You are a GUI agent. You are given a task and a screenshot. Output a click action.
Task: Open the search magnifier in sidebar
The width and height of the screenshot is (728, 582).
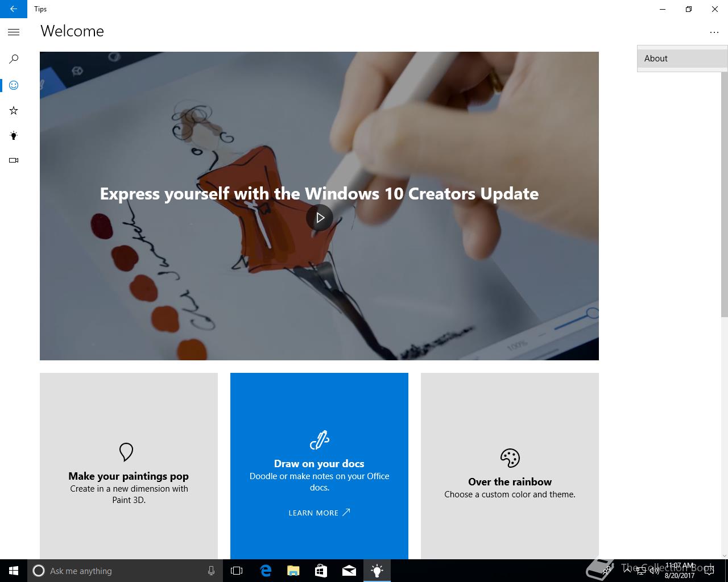(14, 59)
